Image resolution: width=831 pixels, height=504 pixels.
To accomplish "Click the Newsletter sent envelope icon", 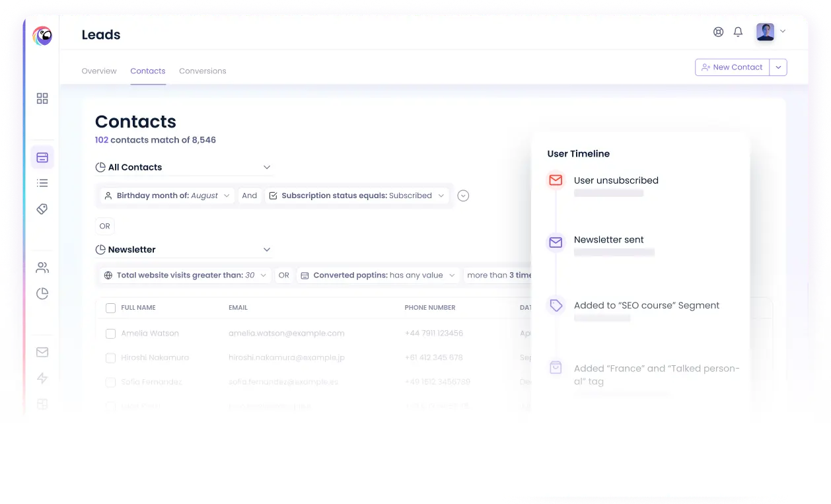I will tap(556, 242).
